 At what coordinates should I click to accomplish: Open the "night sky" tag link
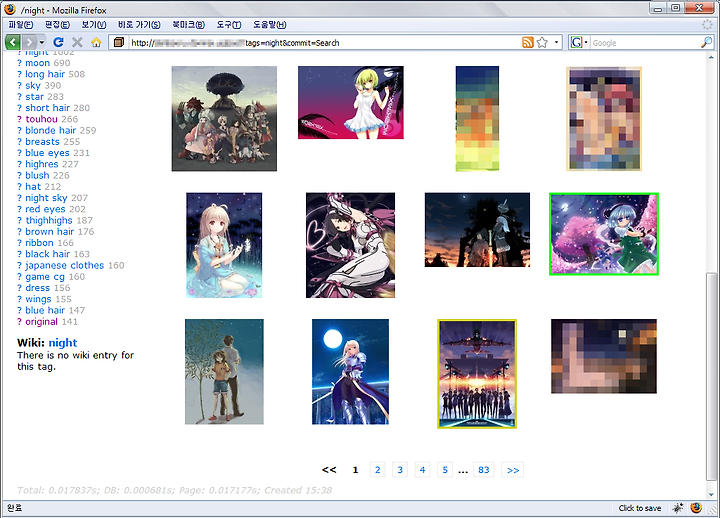click(x=46, y=198)
